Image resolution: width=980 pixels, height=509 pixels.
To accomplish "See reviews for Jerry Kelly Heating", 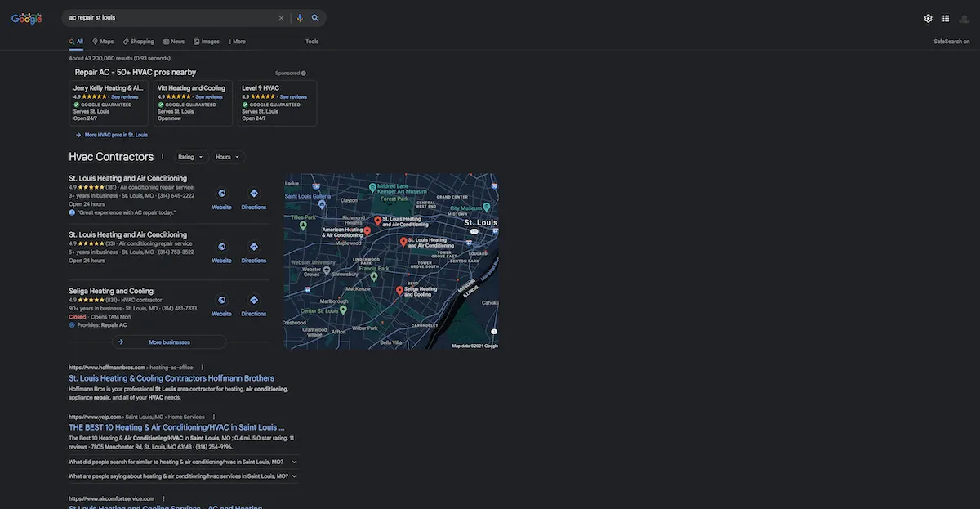I will [x=125, y=97].
